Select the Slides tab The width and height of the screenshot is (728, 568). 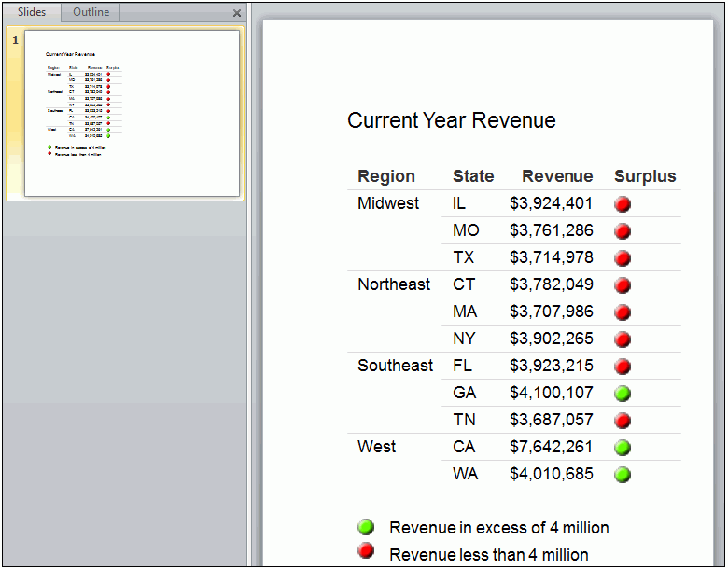pyautogui.click(x=32, y=12)
